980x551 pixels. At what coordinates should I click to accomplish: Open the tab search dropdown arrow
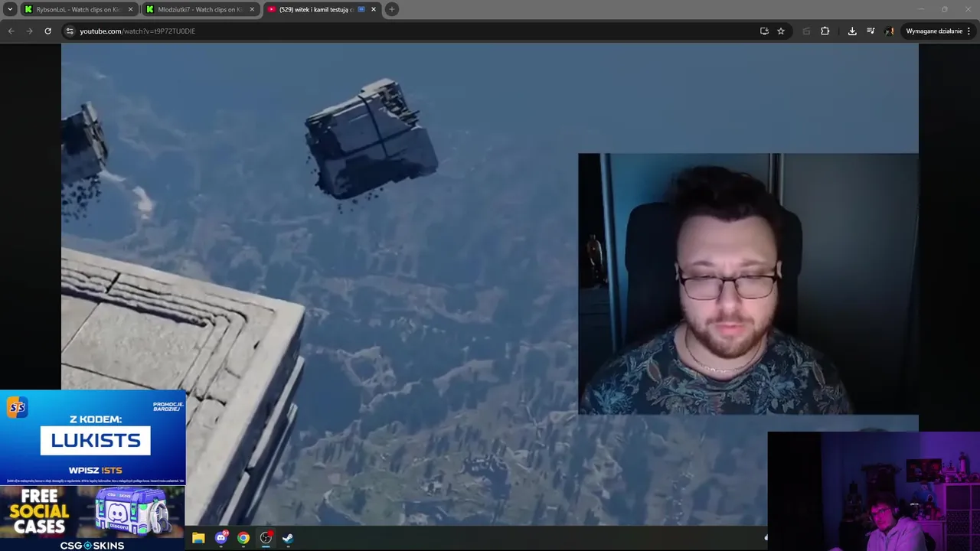(10, 9)
